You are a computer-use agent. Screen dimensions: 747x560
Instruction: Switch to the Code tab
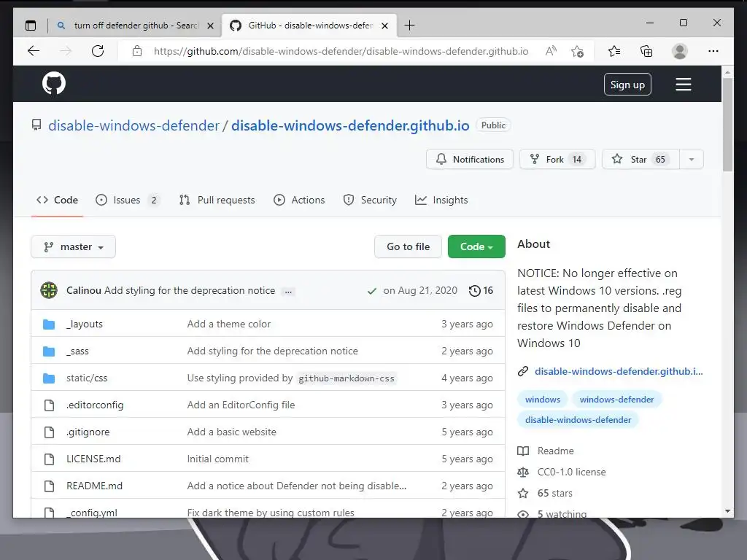tap(57, 200)
